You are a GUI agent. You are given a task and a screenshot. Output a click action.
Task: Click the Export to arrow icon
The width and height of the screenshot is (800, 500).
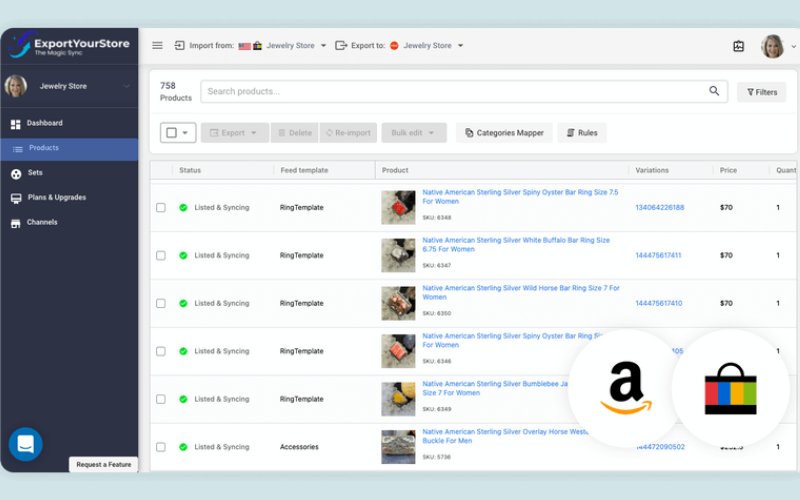coord(341,45)
